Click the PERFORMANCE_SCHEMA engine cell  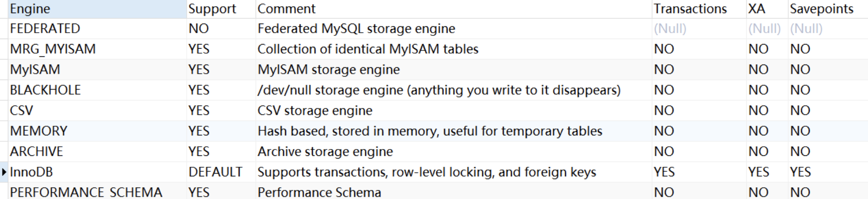click(x=97, y=192)
